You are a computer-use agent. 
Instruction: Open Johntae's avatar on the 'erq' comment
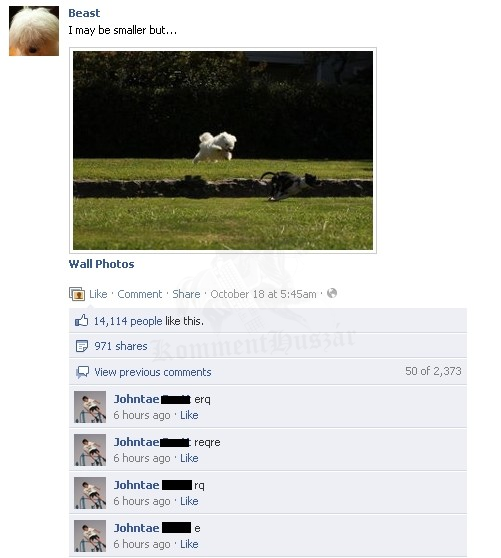(x=90, y=407)
